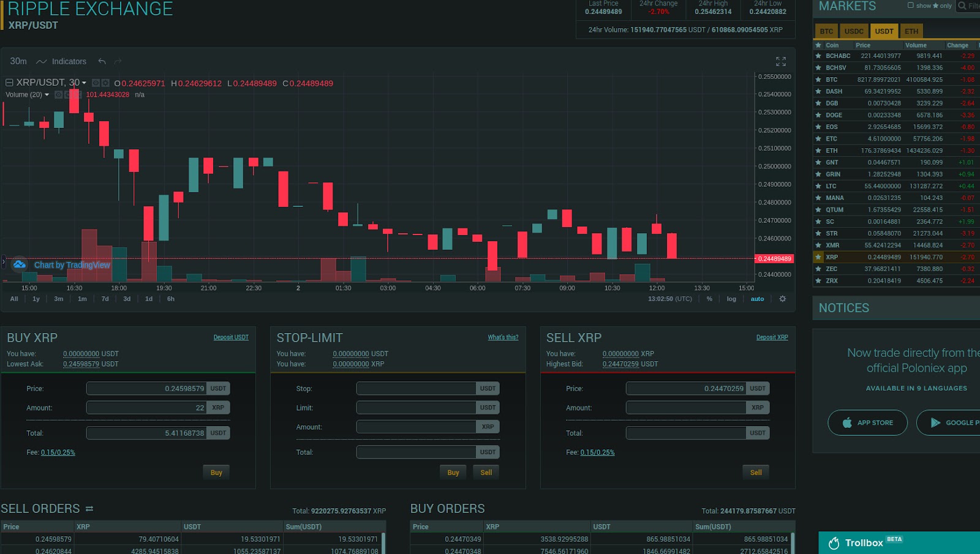Click Buy in the Stop-Limit panel

pos(453,473)
